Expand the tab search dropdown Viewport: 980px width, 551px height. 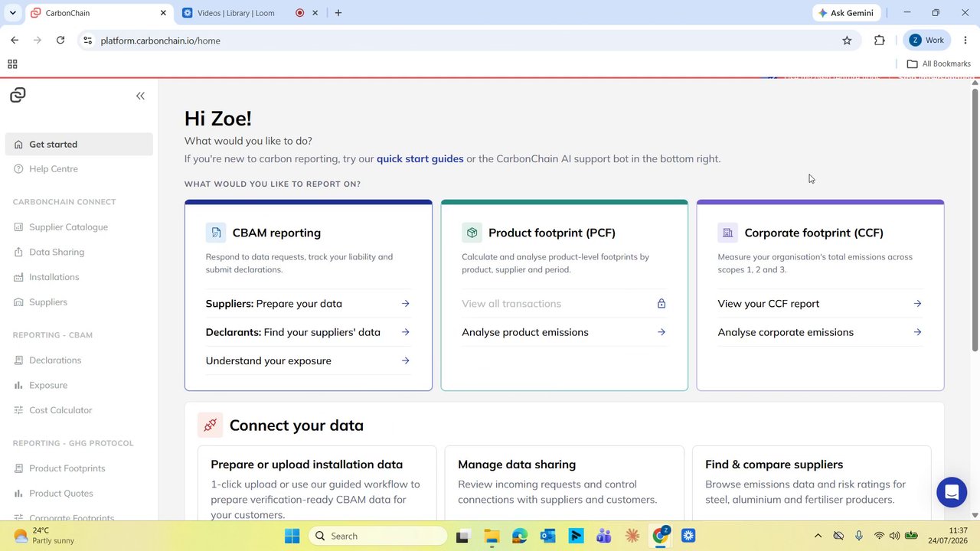coord(12,13)
